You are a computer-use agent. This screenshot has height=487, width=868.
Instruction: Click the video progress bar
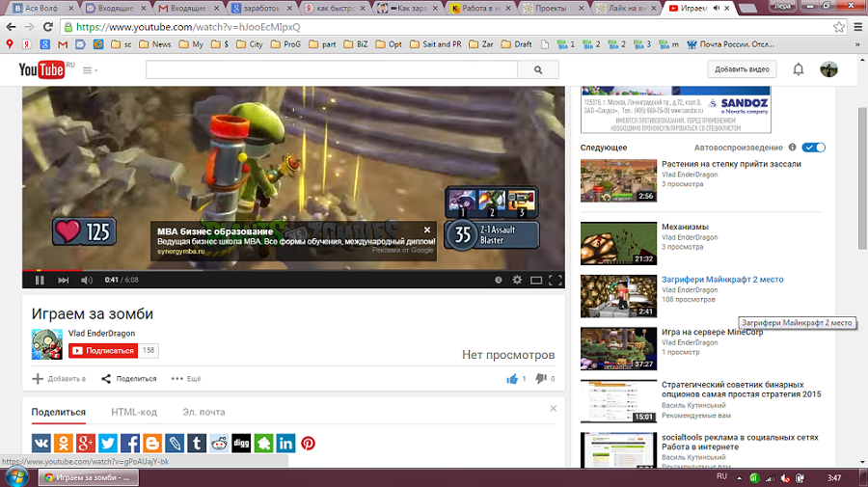point(293,271)
